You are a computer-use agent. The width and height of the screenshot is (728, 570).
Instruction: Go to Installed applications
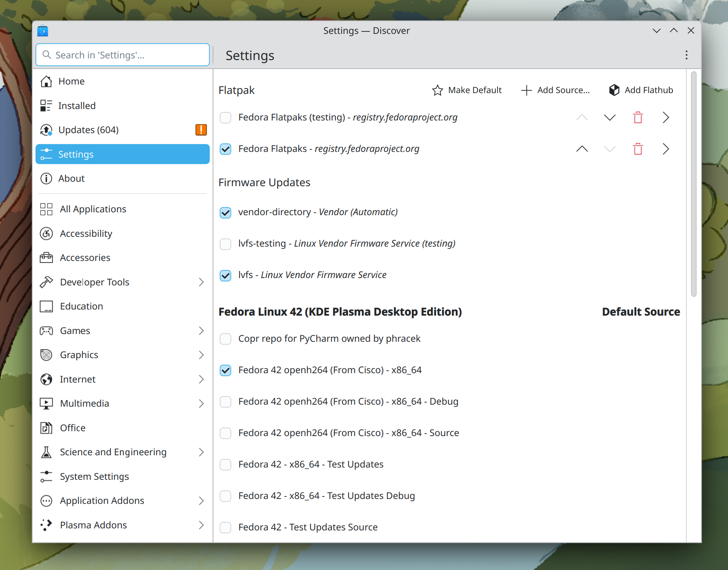(x=122, y=106)
